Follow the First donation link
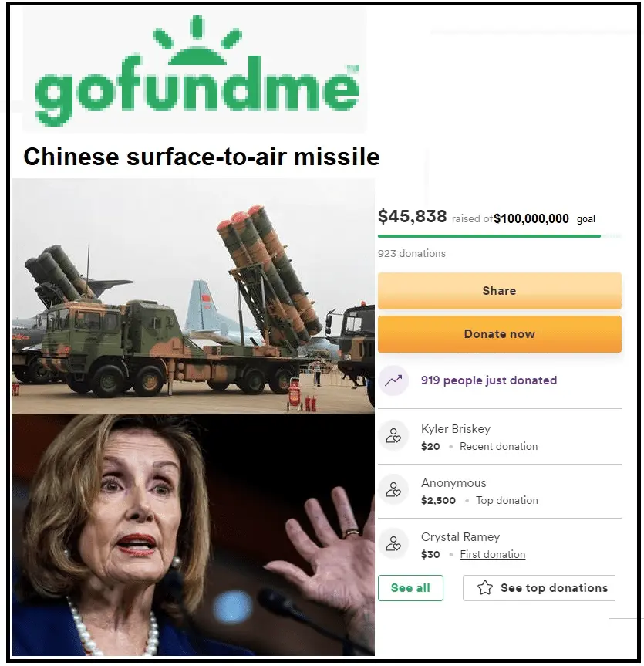 click(492, 554)
